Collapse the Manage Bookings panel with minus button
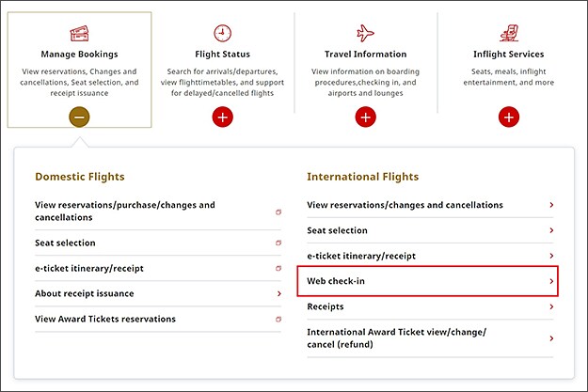Image resolution: width=588 pixels, height=392 pixels. coord(79,118)
